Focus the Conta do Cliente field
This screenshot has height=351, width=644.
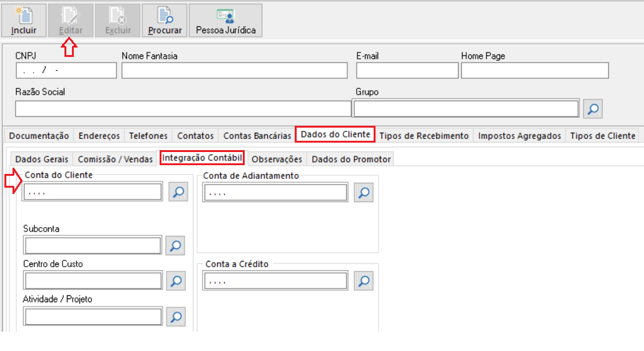click(93, 191)
